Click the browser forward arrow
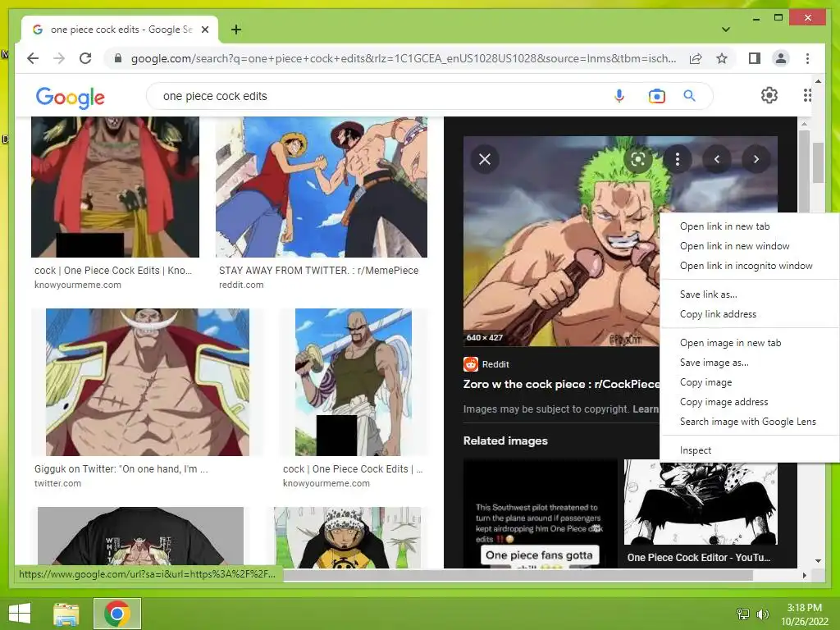840x630 pixels. [x=59, y=58]
